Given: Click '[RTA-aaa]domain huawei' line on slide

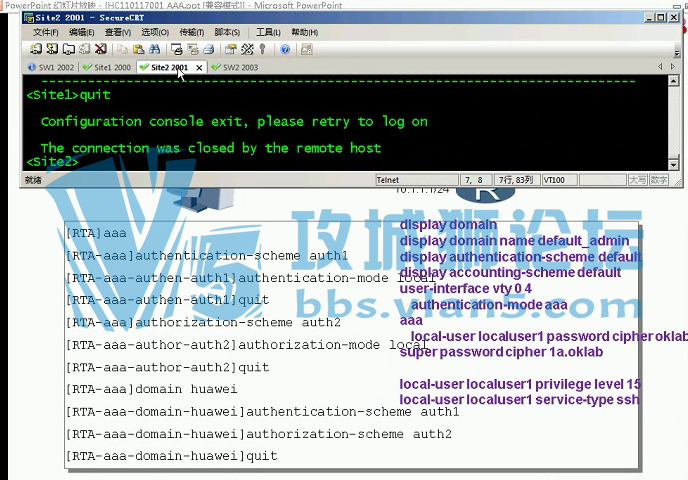Looking at the screenshot, I should coord(151,389).
